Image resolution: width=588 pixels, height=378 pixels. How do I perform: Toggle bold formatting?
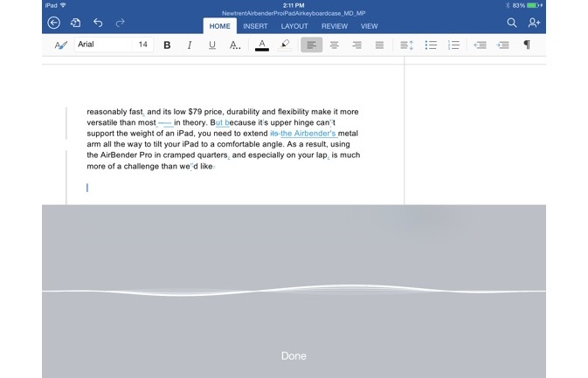[167, 45]
